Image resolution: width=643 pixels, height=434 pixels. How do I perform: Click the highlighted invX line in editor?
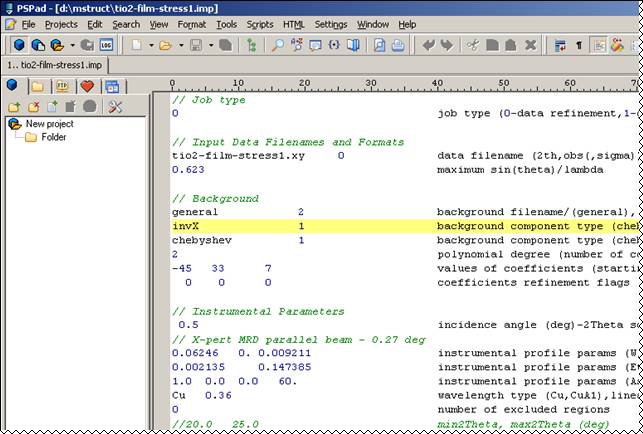click(x=404, y=226)
